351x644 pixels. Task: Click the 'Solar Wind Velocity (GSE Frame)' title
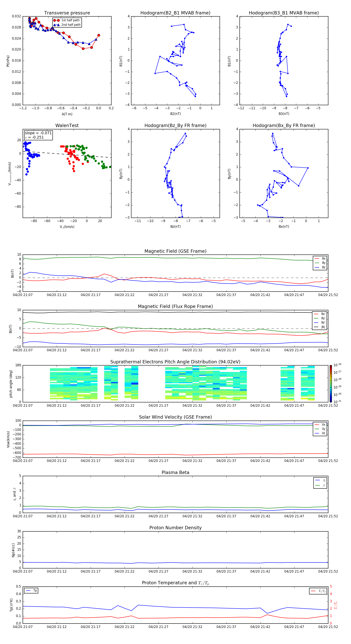175,417
